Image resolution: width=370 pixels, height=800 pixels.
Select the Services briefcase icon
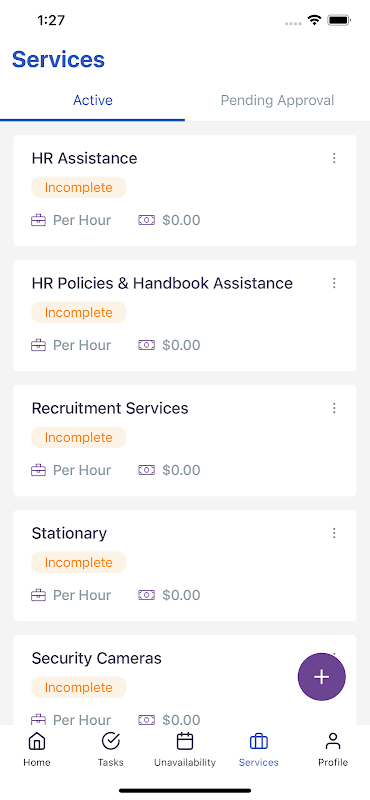pyautogui.click(x=259, y=741)
